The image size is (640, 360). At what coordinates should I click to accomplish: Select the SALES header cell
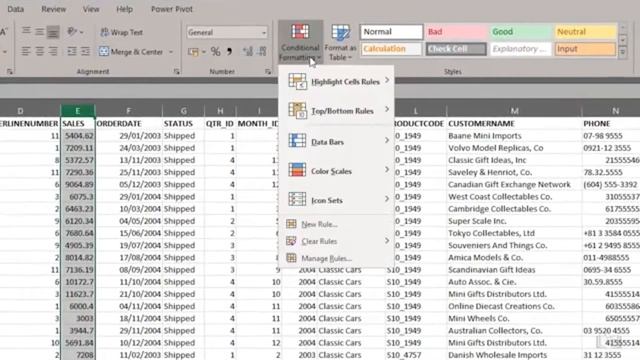point(78,123)
